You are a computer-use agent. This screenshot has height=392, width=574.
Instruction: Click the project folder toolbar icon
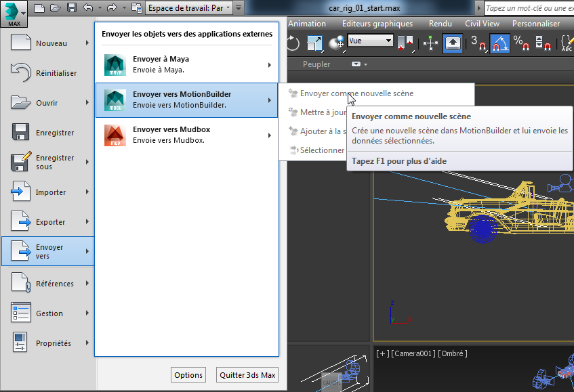136,7
